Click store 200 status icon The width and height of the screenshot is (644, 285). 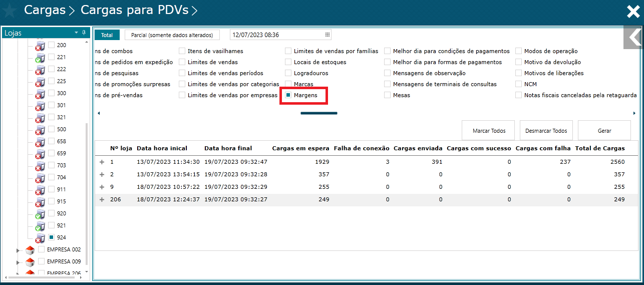tap(40, 46)
